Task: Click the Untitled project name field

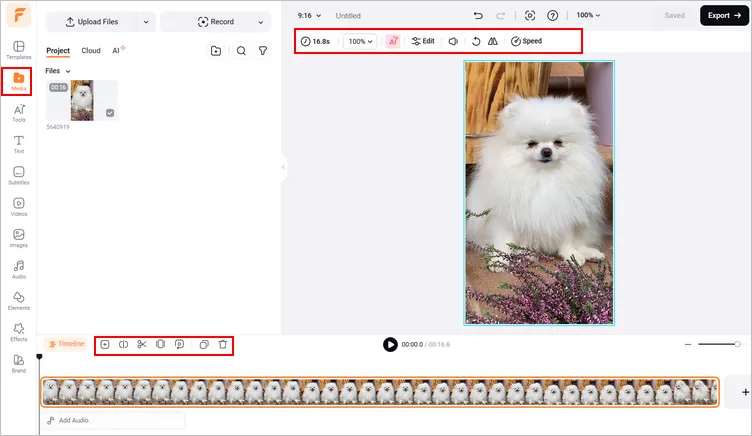Action: 348,15
